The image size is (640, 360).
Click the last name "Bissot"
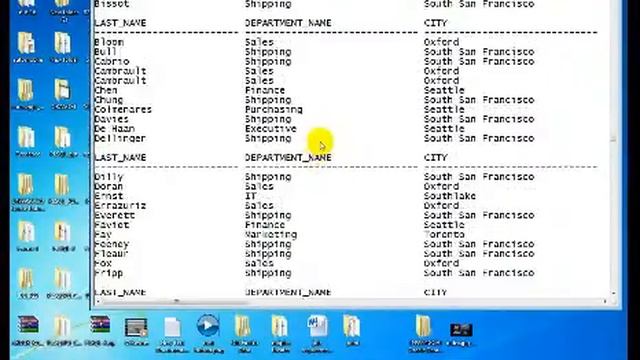click(x=111, y=4)
